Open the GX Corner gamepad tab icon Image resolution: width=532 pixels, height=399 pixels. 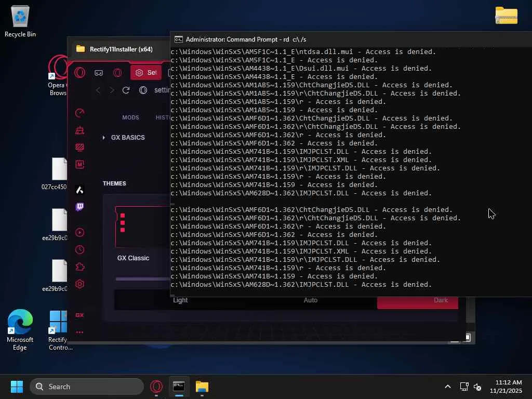pos(98,73)
